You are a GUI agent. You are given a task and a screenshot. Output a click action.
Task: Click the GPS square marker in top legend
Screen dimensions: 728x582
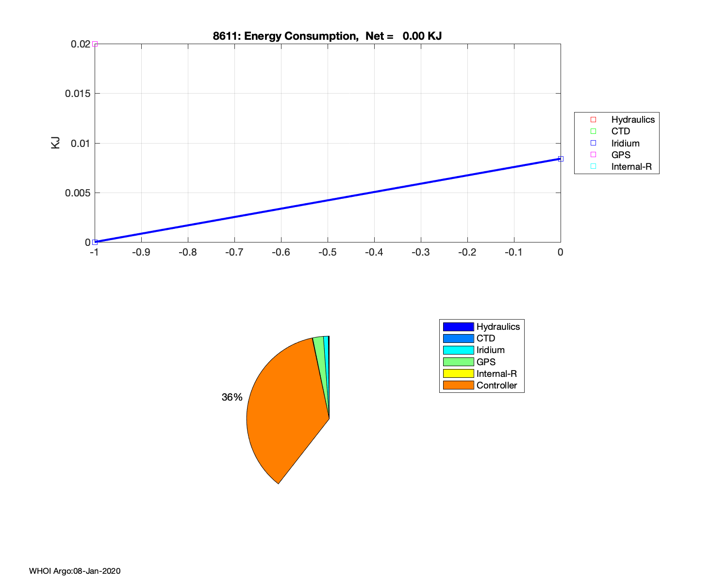(593, 155)
